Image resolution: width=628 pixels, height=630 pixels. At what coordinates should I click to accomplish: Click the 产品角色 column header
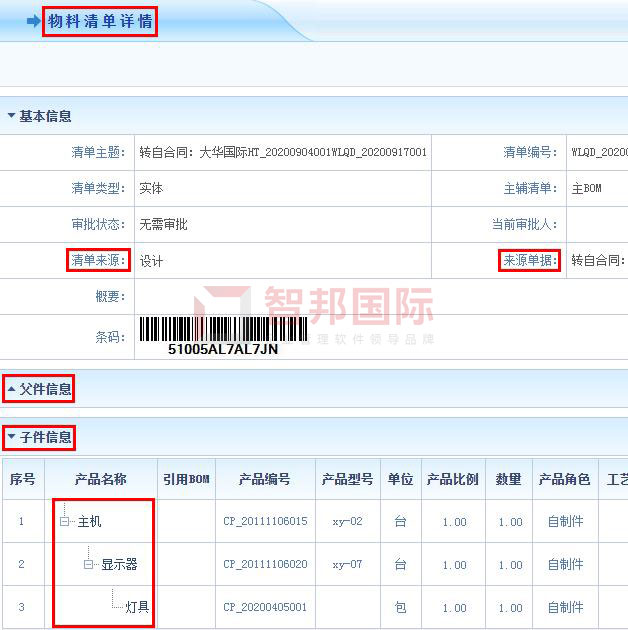click(565, 479)
